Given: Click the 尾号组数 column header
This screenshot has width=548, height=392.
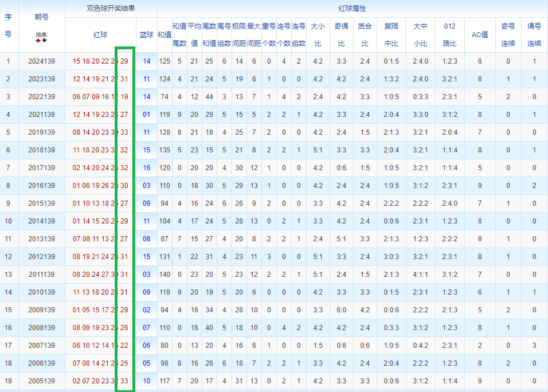Looking at the screenshot, I should click(x=224, y=35).
